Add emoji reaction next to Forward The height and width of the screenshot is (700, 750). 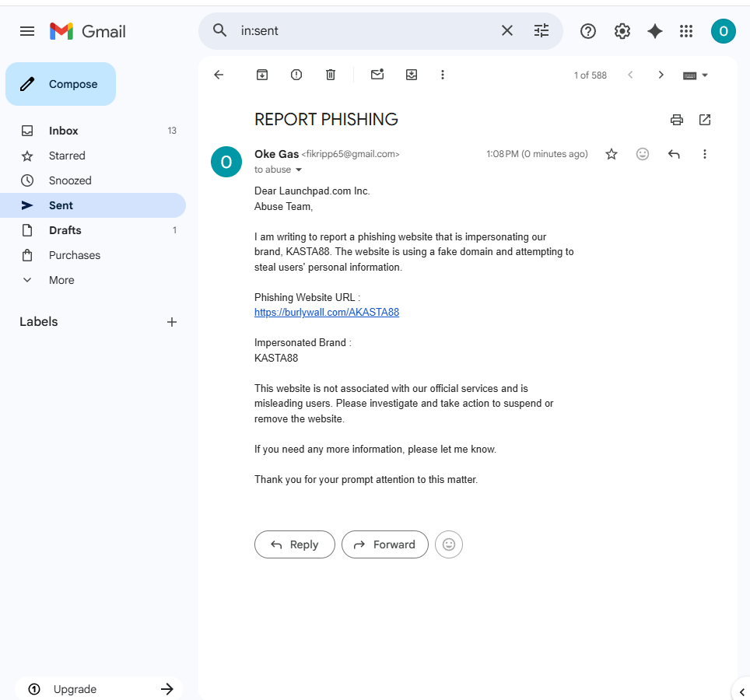(x=449, y=544)
